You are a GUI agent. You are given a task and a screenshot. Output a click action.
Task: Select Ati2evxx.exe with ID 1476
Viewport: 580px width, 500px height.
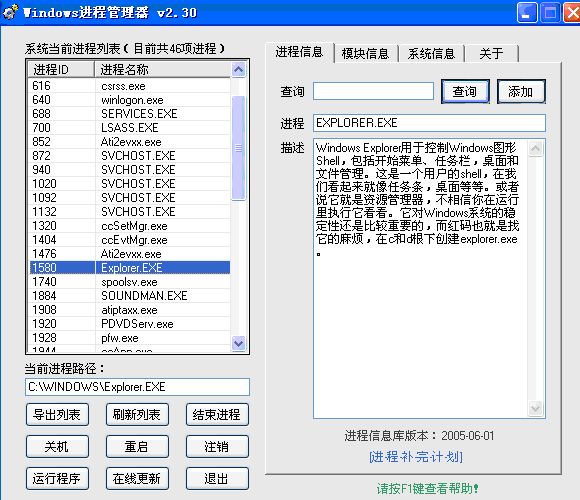129,254
